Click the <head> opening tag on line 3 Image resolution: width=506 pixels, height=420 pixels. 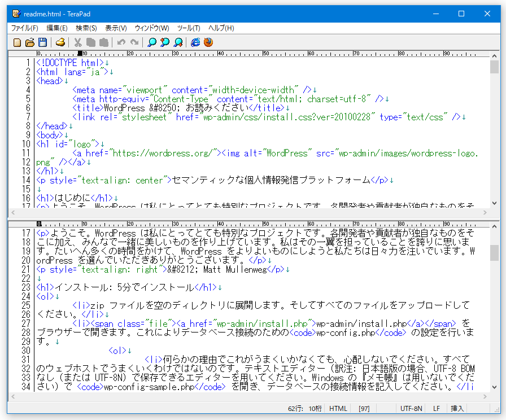[50, 81]
